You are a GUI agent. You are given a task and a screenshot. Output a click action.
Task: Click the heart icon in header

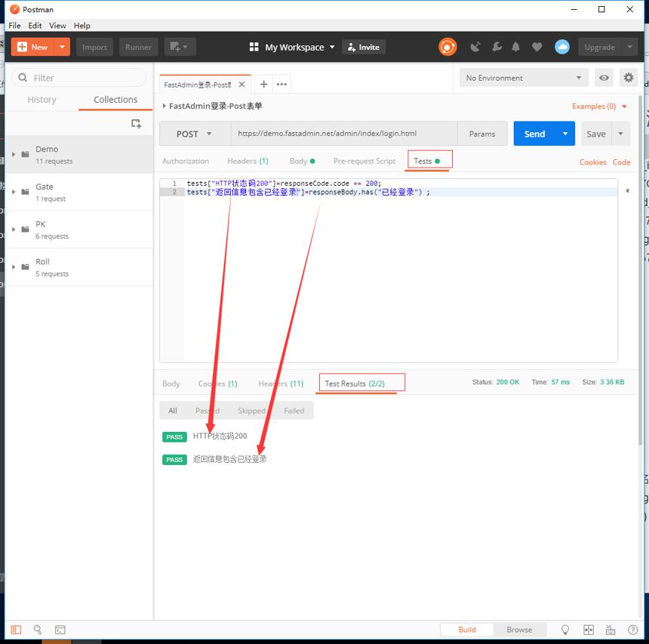point(537,47)
